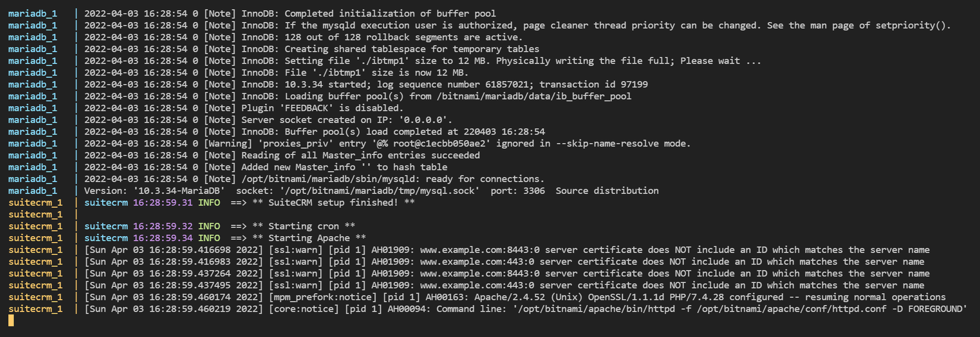The width and height of the screenshot is (980, 337).
Task: Click the yellow terminal cursor block
Action: point(11,320)
